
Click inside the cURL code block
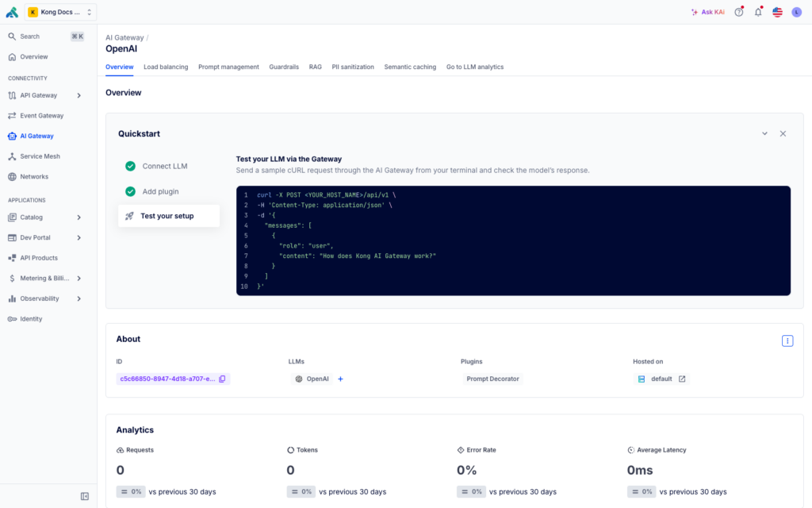pos(513,241)
